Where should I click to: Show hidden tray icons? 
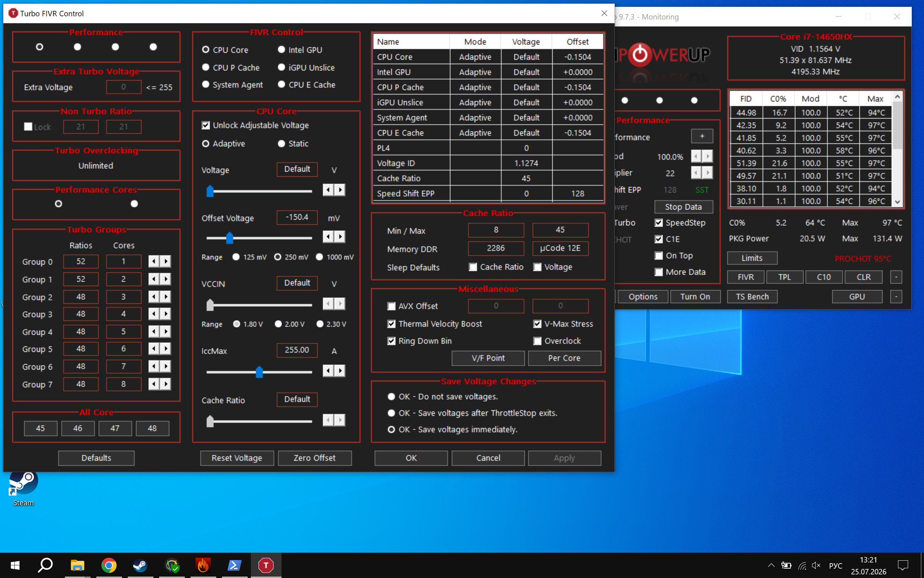771,565
